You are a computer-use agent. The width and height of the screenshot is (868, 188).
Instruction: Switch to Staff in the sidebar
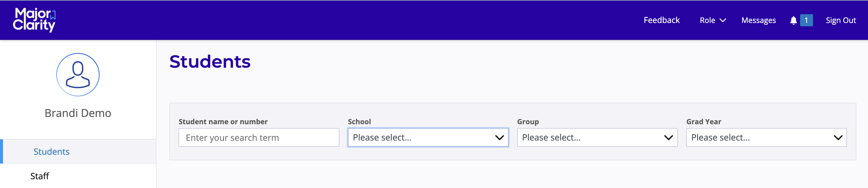click(x=40, y=176)
